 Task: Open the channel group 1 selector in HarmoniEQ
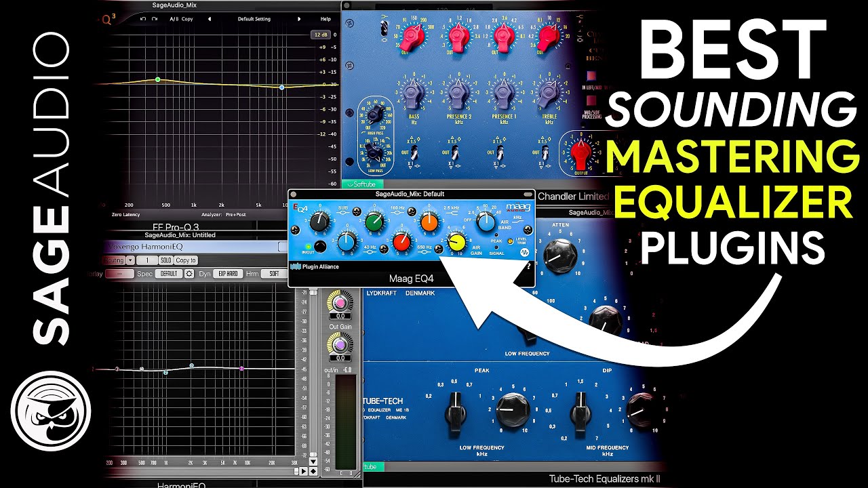click(146, 260)
